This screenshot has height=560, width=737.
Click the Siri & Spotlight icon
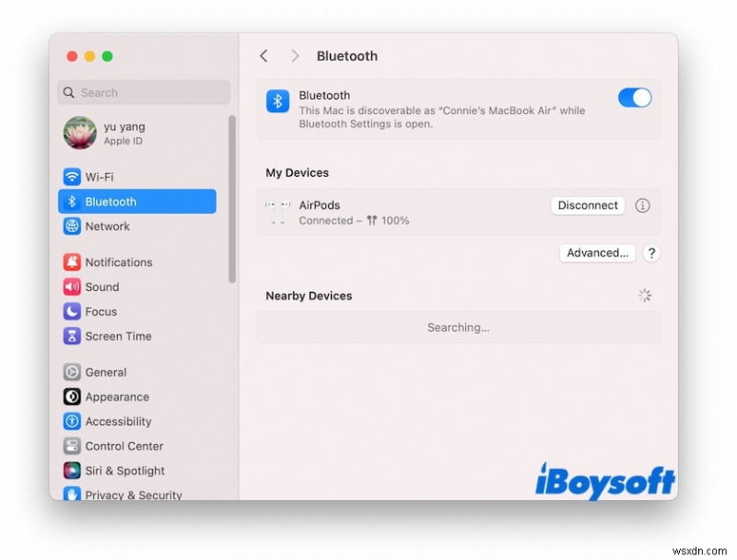click(x=72, y=471)
